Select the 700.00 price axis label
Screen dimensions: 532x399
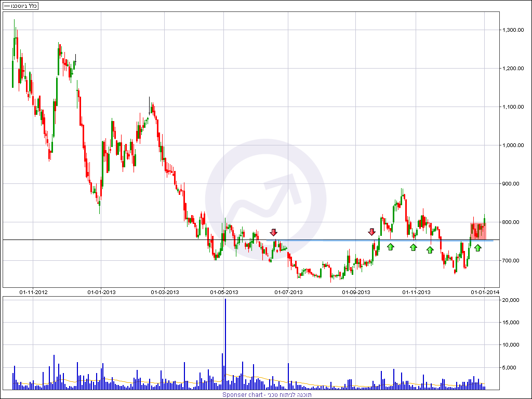511,261
